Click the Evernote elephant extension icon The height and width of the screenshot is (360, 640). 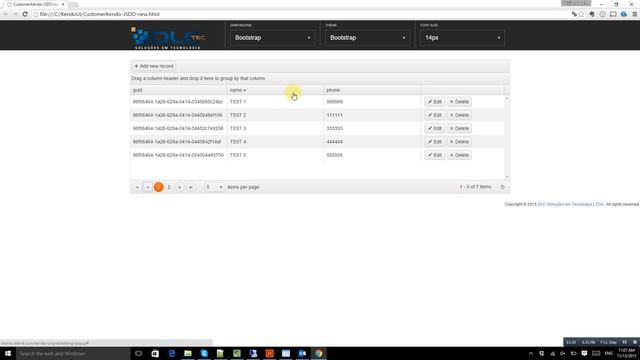(x=592, y=14)
